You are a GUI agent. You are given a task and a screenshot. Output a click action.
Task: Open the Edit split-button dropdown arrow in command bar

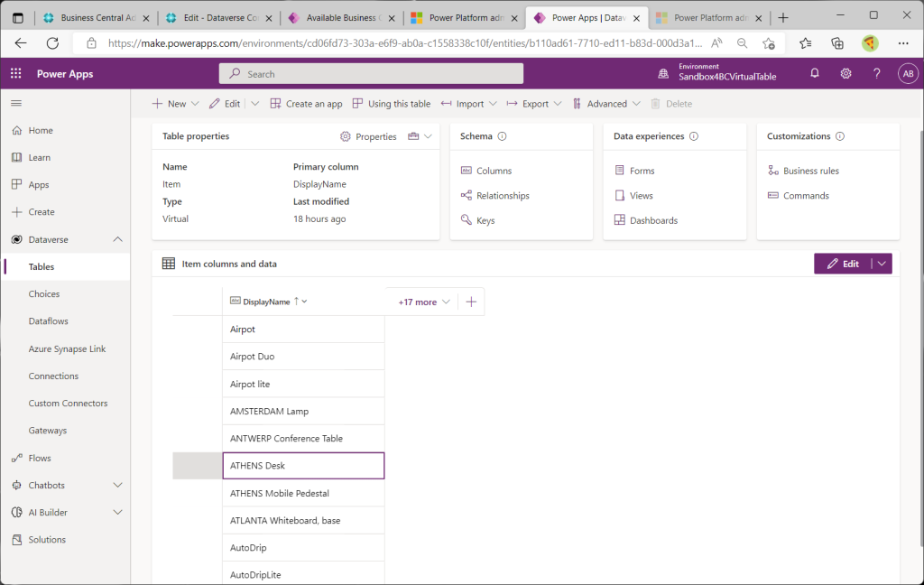[255, 104]
